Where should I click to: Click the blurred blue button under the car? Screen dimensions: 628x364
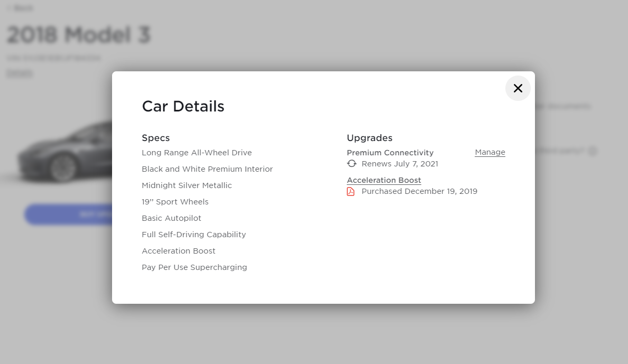click(69, 214)
